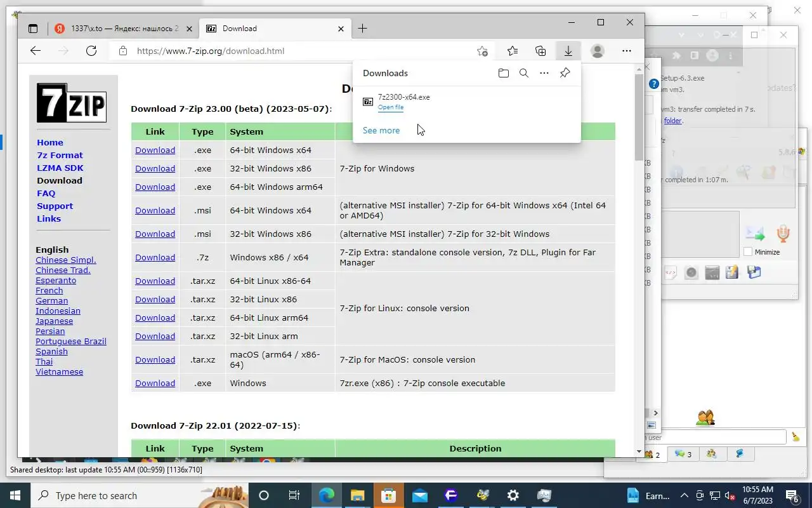Download the 32-bit Windows x86 .exe
812x508 pixels.
[x=155, y=168]
